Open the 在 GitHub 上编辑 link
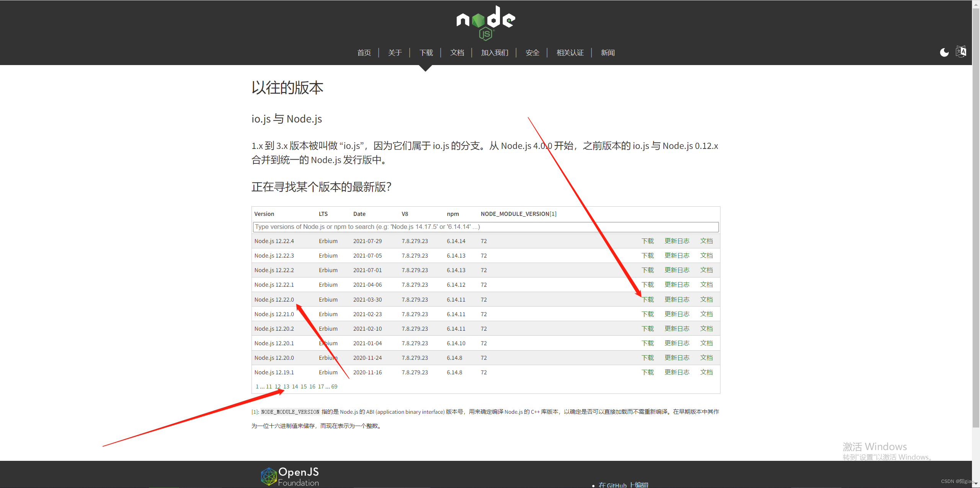This screenshot has width=980, height=488. [x=623, y=485]
